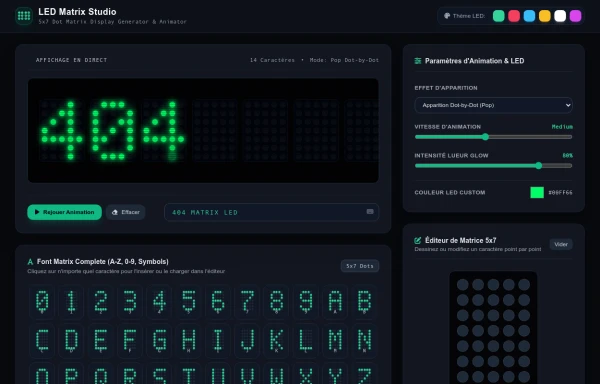Focus the 404 MATRIX LED text input

coord(271,212)
